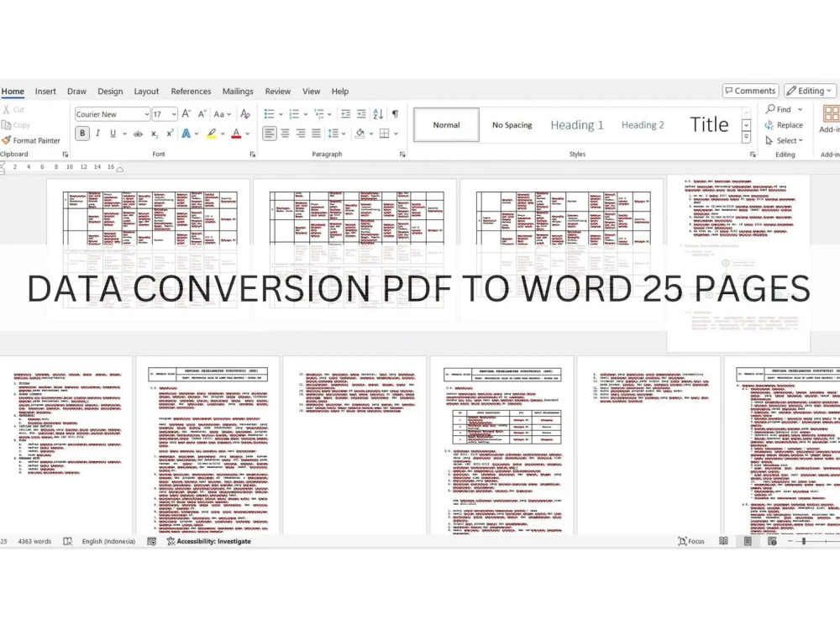Toggle Italic formatting
This screenshot has height=630, width=840.
click(97, 134)
